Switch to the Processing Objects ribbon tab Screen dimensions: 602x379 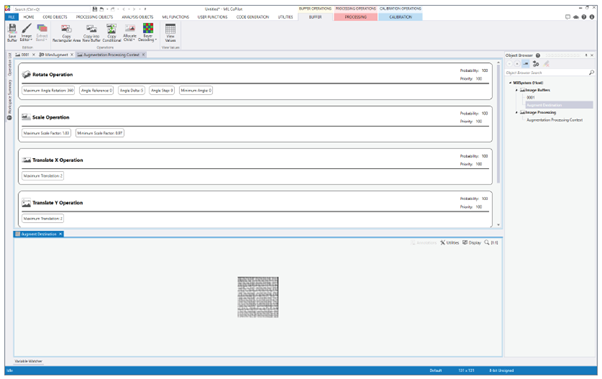click(x=94, y=17)
